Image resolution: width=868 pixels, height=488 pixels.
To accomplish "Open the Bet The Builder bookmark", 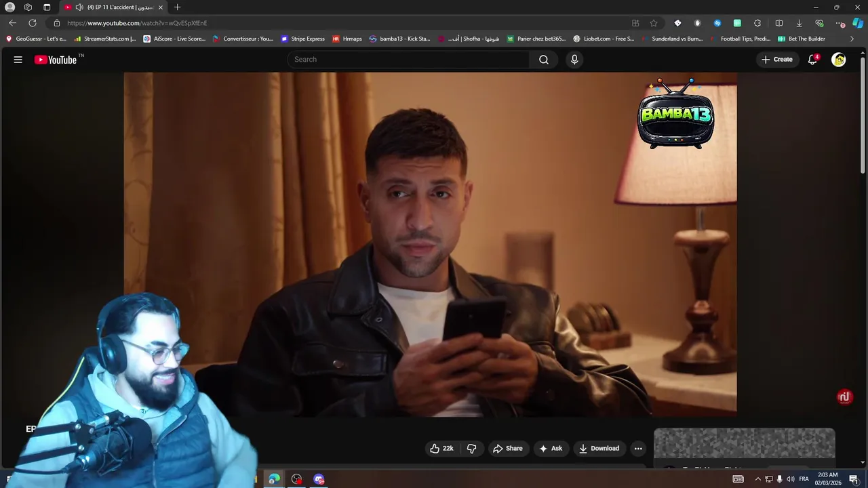I will click(802, 39).
